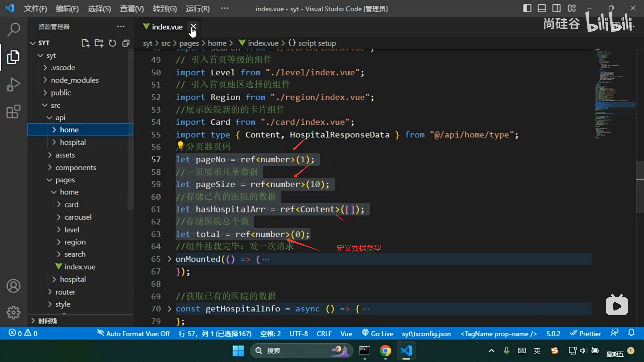
Task: Open the Run and Debug view
Action: point(13,84)
